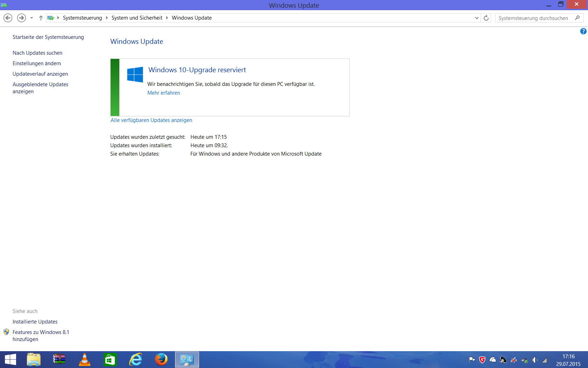This screenshot has height=368, width=588.
Task: Click the forward navigation arrow
Action: (x=21, y=18)
